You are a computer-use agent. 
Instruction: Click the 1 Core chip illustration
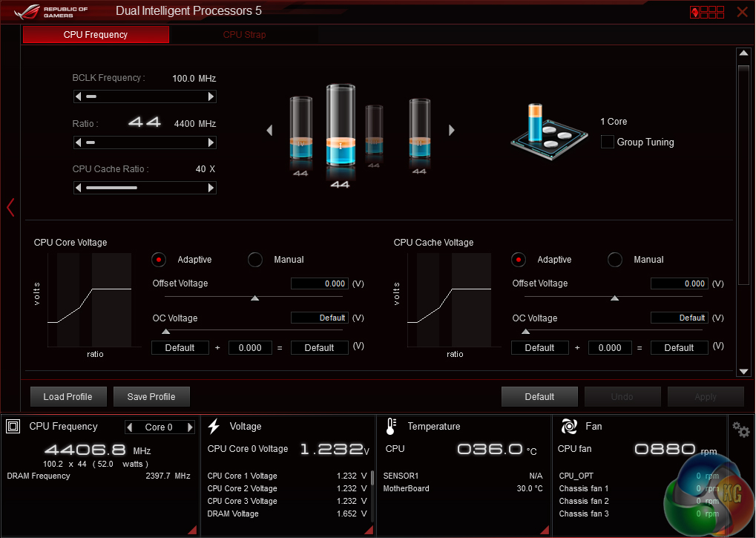[549, 131]
